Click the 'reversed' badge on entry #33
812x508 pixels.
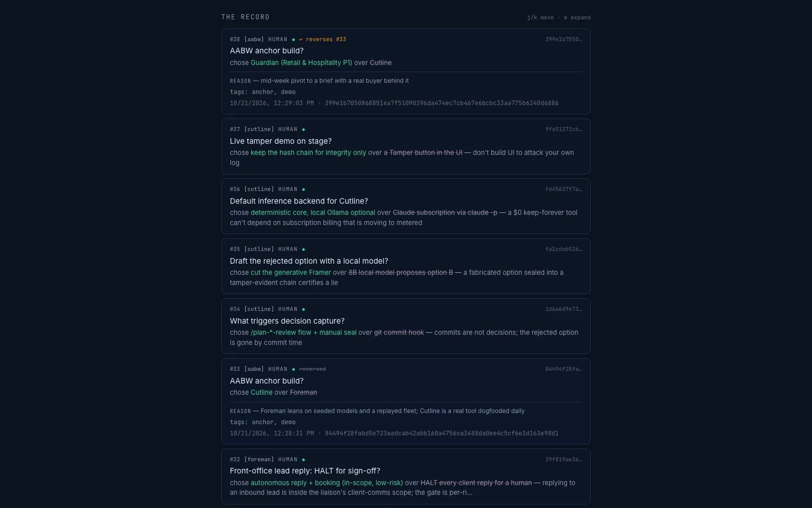[313, 369]
